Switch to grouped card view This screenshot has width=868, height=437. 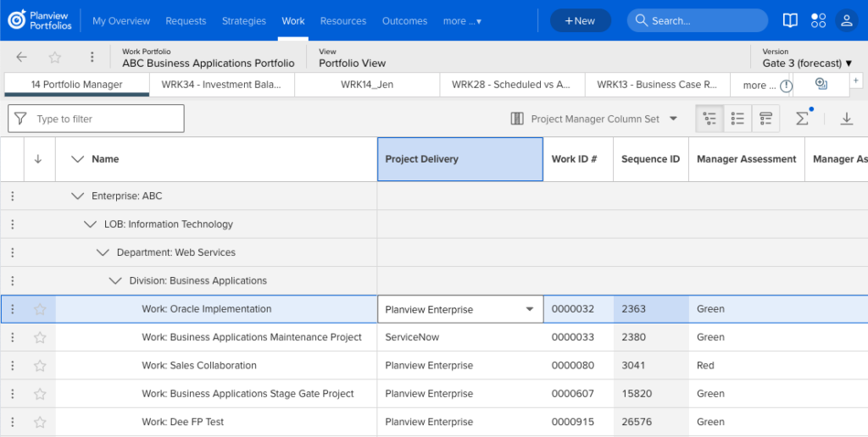pos(765,119)
